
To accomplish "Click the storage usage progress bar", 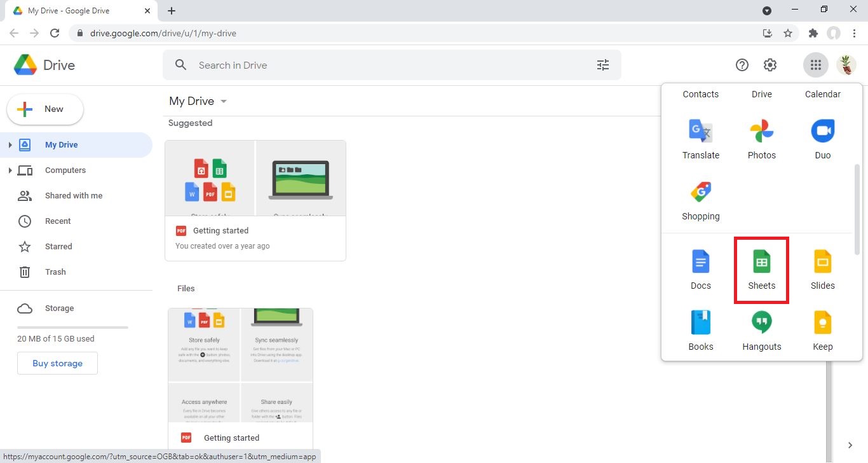I will point(72,328).
